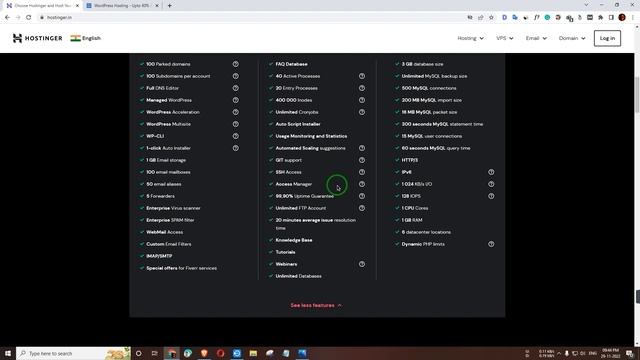
Task: Expand the Hosting dropdown menu
Action: coord(470,38)
